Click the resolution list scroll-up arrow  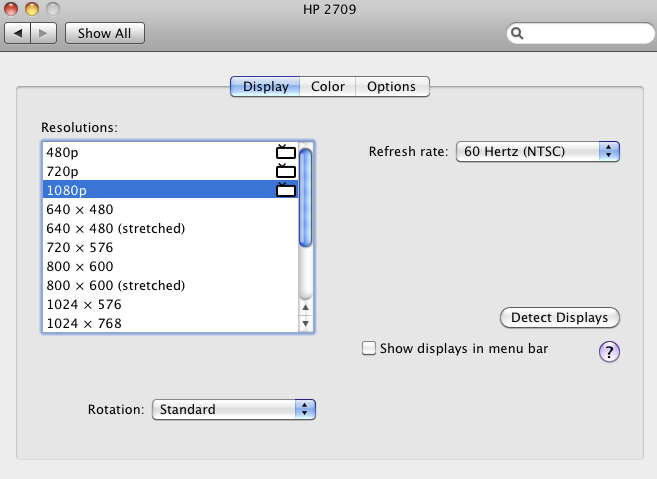(x=305, y=307)
